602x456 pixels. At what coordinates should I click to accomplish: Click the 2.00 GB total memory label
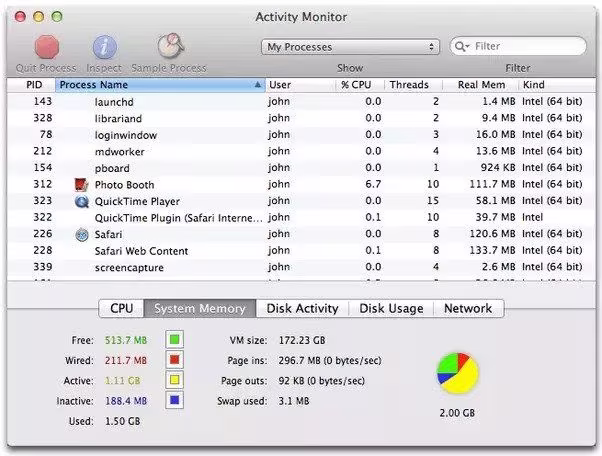(x=457, y=413)
